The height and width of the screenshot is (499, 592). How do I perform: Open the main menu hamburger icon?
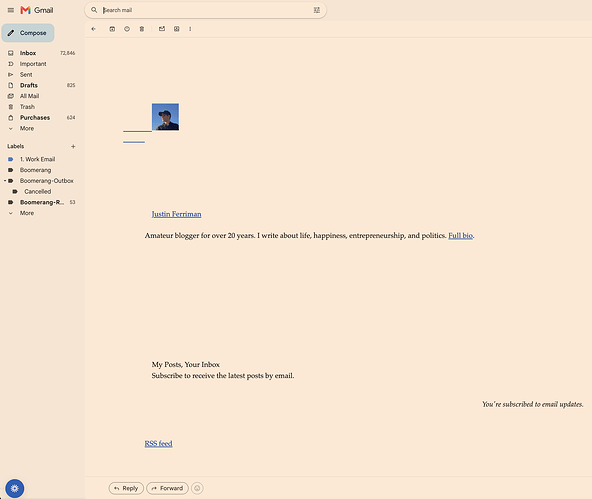point(11,10)
